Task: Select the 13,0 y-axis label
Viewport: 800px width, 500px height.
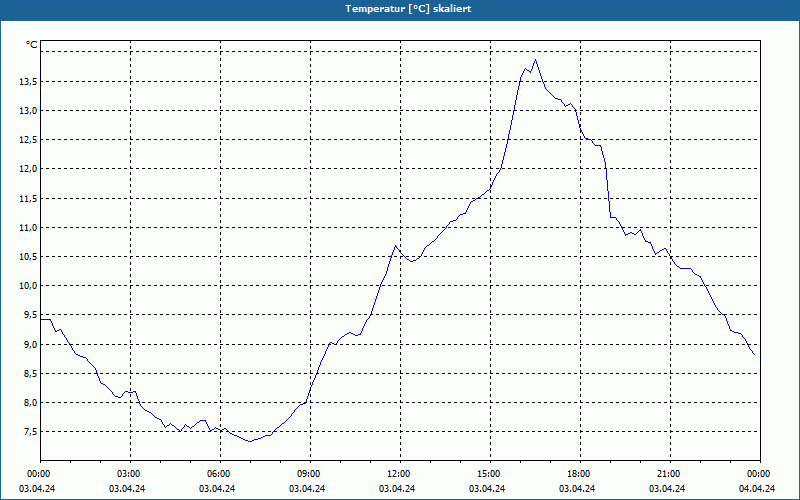Action: pyautogui.click(x=28, y=111)
